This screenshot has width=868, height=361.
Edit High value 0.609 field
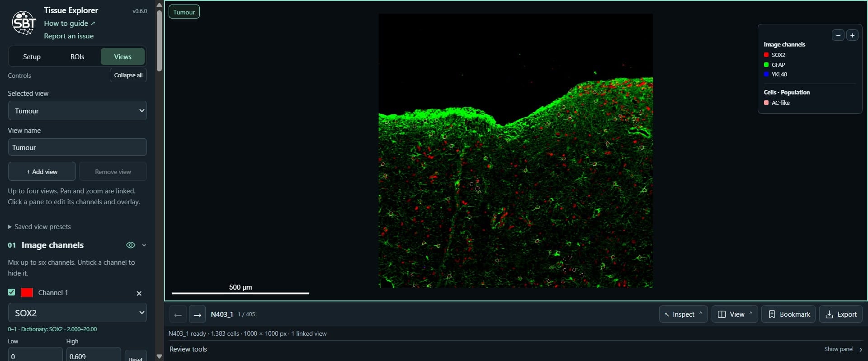coord(94,355)
